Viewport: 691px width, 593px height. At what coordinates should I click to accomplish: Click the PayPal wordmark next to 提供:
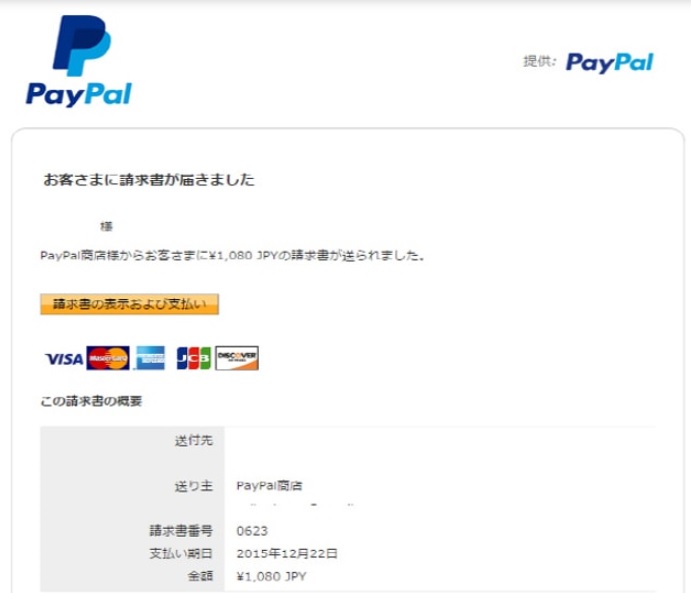pos(609,63)
